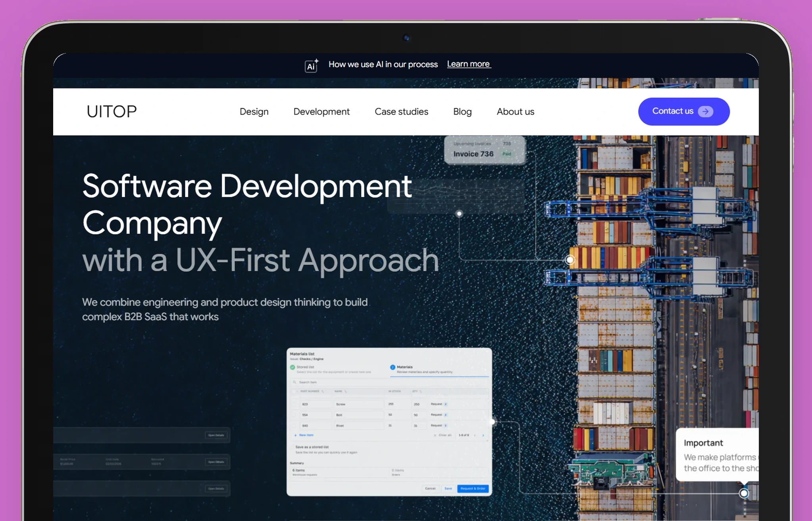Click the Bolt name field
This screenshot has height=521, width=812.
point(360,415)
